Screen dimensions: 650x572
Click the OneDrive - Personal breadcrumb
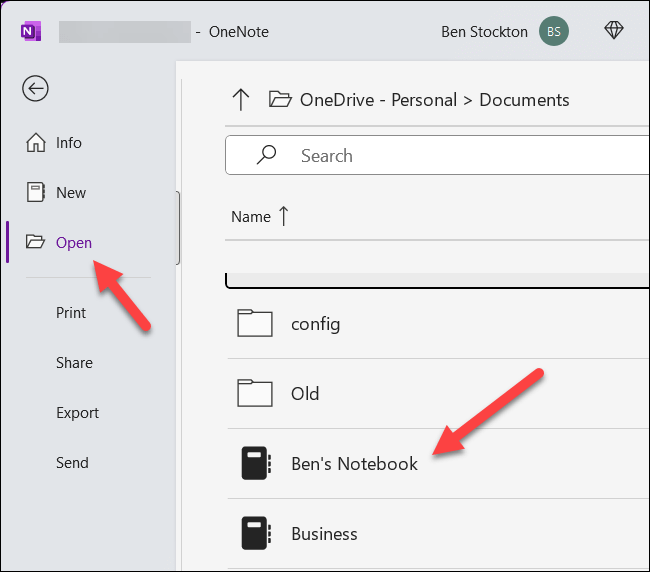point(376,100)
